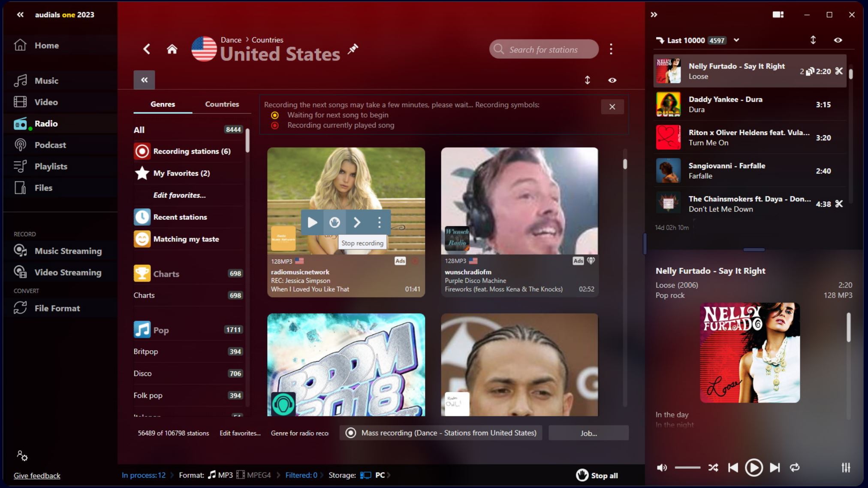This screenshot has width=868, height=488.
Task: Follow the Give feedback link
Action: (x=37, y=476)
